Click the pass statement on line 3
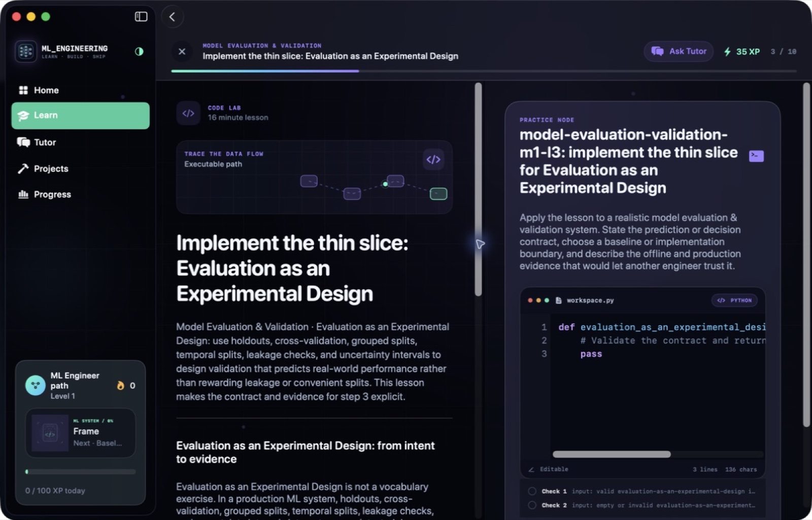Screen dimensions: 812x520 point(591,354)
